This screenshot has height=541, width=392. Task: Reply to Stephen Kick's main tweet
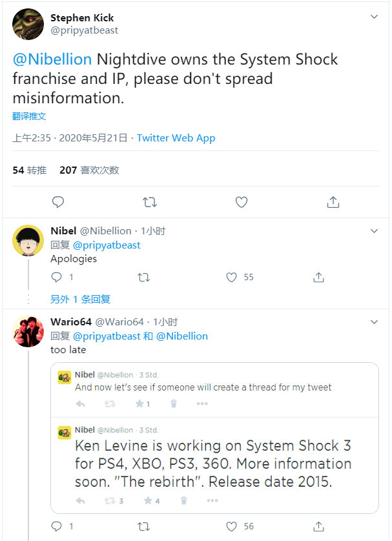pyautogui.click(x=58, y=202)
